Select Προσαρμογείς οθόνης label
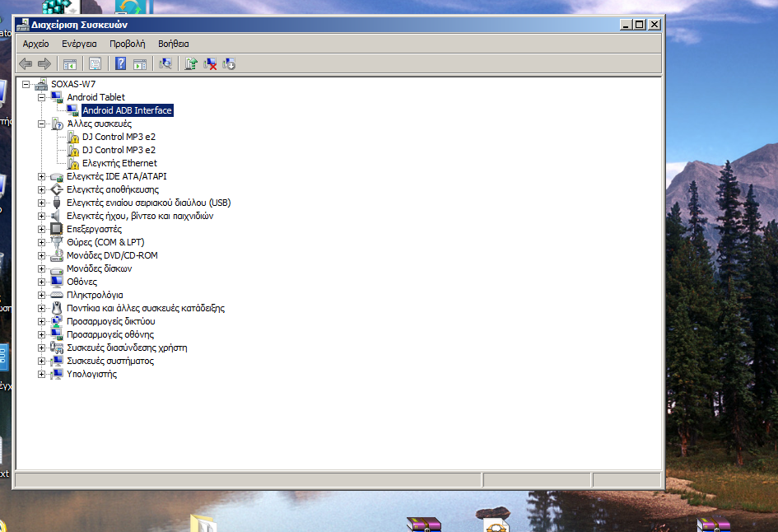This screenshot has width=778, height=532. pyautogui.click(x=110, y=334)
